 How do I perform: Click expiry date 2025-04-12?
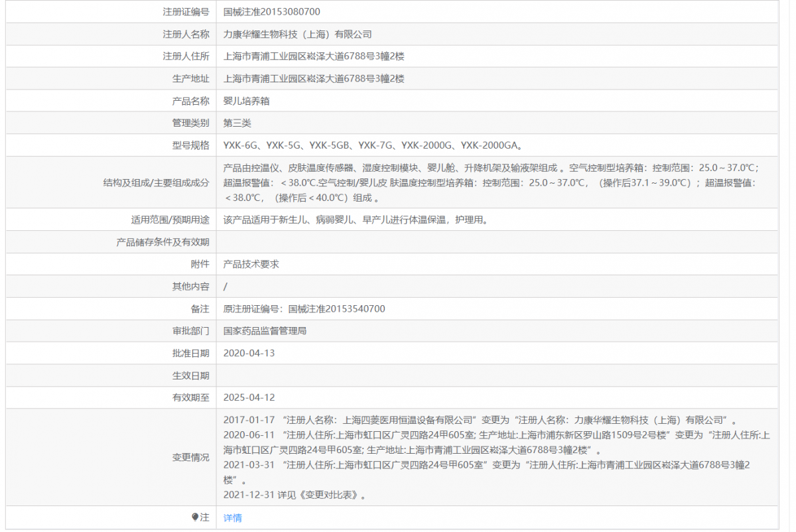pyautogui.click(x=249, y=397)
